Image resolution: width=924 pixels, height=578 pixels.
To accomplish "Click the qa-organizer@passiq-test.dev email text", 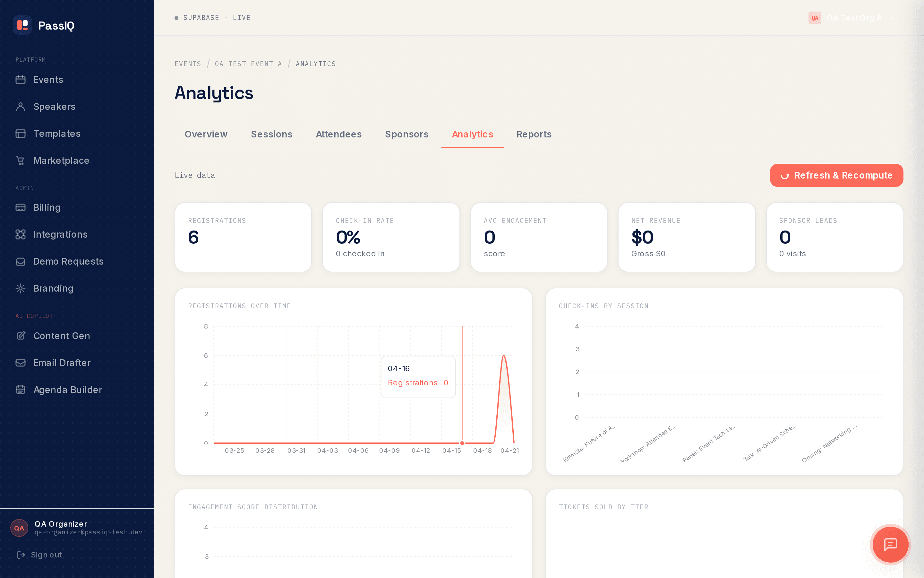I will coord(88,532).
